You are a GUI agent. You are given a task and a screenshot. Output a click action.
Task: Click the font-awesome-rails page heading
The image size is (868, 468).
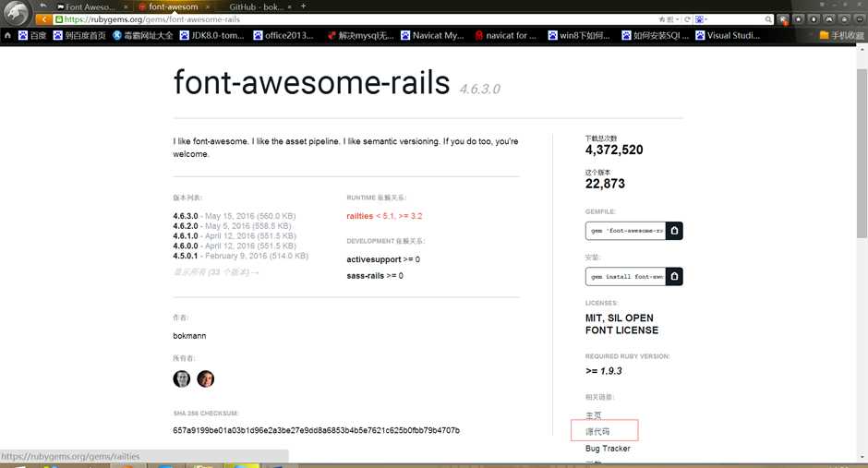pos(312,83)
